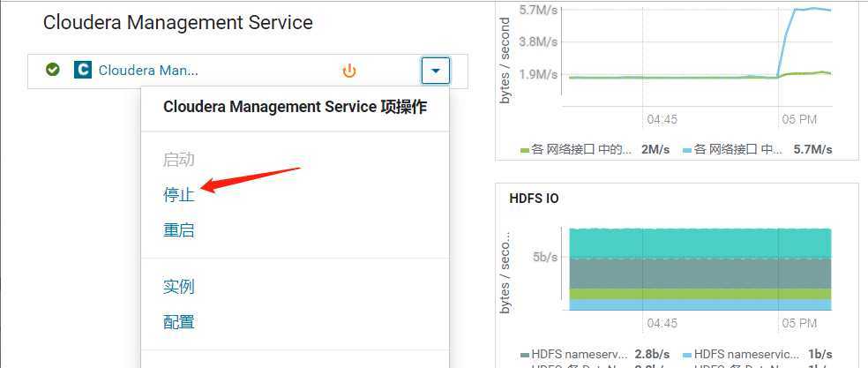868x368 pixels.
Task: Click the green health status check icon
Action: click(53, 70)
